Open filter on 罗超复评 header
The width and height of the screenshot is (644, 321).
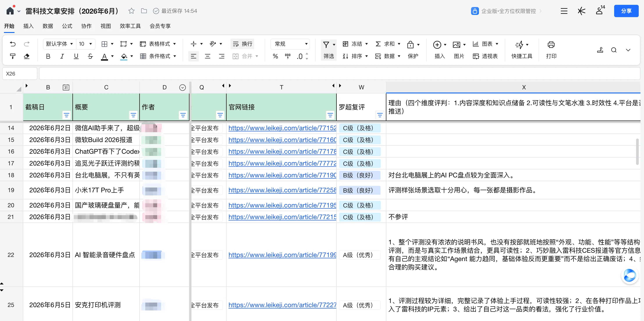coord(380,115)
